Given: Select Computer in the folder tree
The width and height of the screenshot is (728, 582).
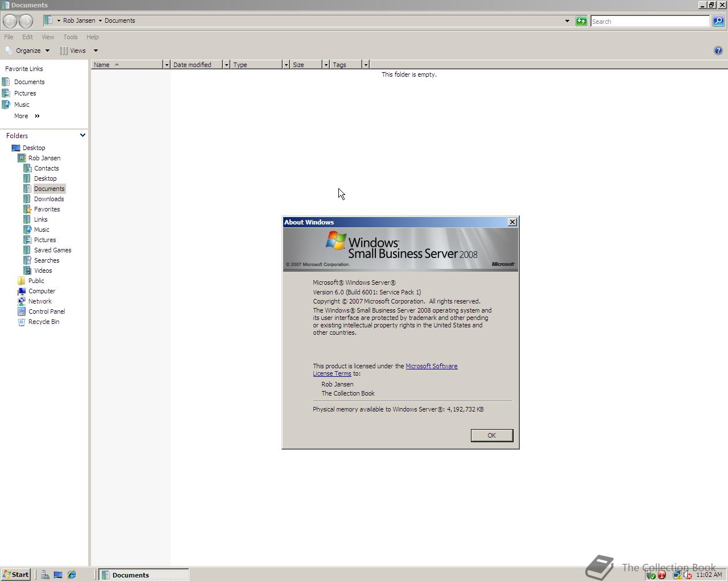Looking at the screenshot, I should tap(42, 291).
